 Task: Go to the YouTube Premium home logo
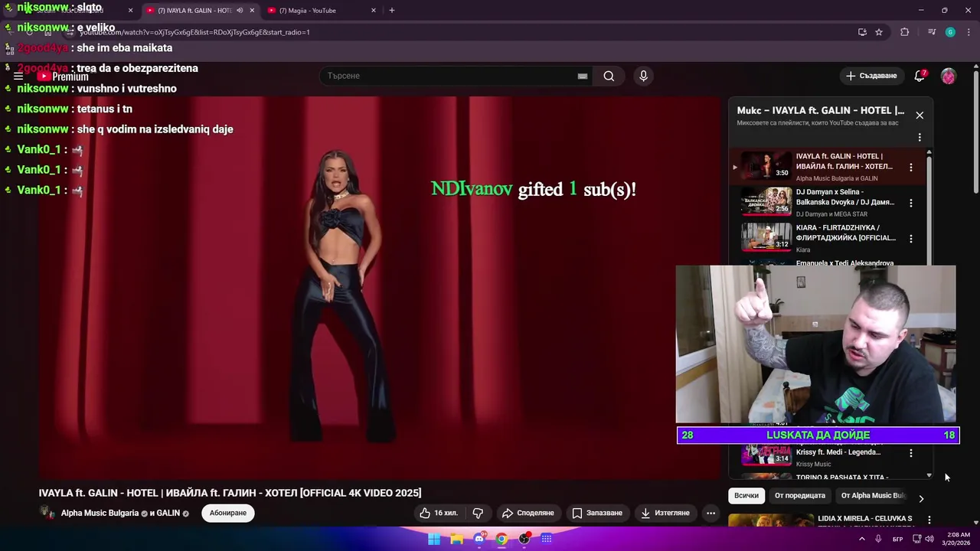coord(63,77)
